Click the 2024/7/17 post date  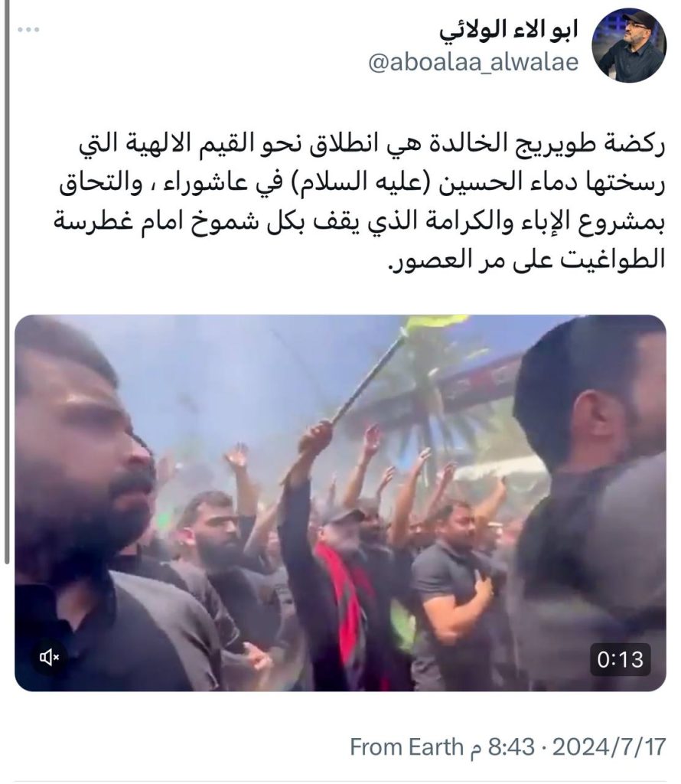610,747
